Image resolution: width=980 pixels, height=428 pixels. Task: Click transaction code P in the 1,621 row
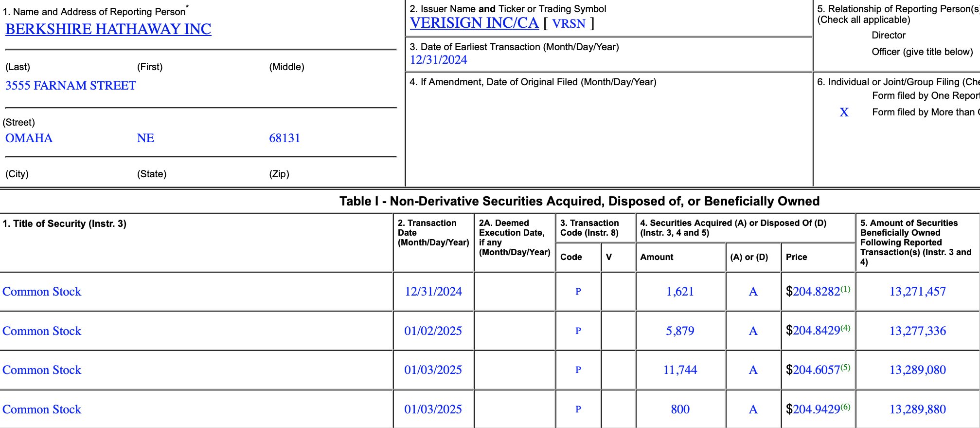point(578,292)
